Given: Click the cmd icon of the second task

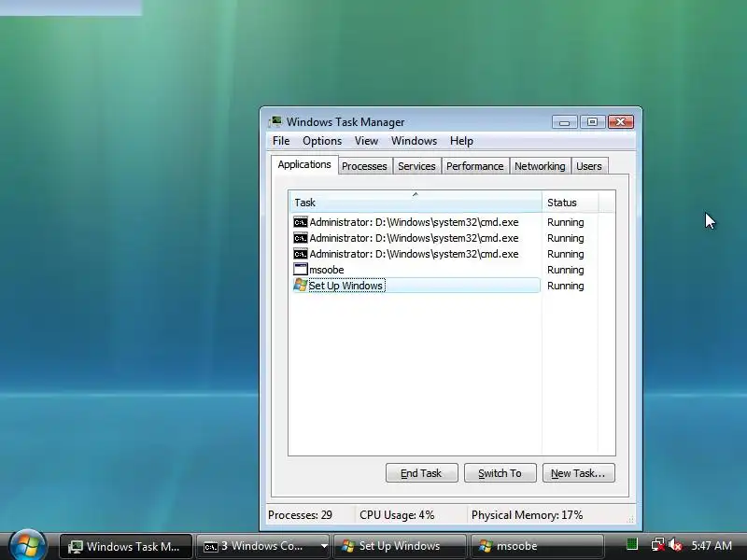Looking at the screenshot, I should [x=300, y=238].
